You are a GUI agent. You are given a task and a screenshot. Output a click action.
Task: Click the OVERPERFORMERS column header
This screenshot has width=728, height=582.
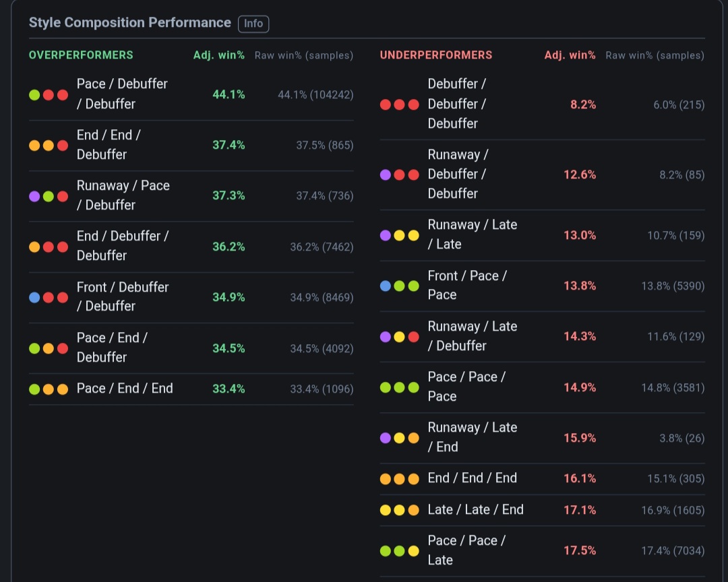[x=81, y=55]
